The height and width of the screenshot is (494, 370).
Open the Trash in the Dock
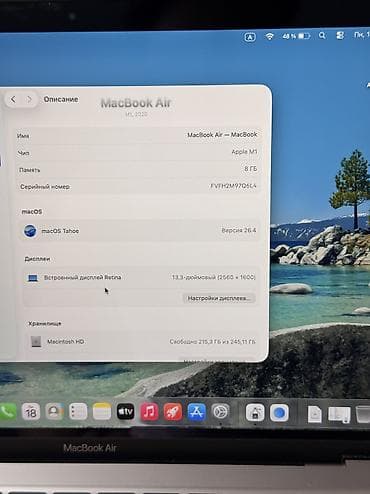(363, 414)
